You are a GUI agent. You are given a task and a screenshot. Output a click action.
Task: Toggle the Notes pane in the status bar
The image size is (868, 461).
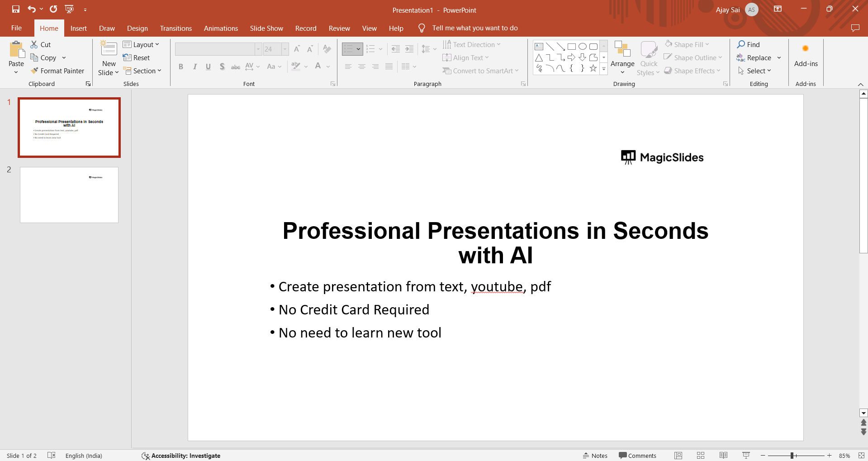pyautogui.click(x=595, y=456)
